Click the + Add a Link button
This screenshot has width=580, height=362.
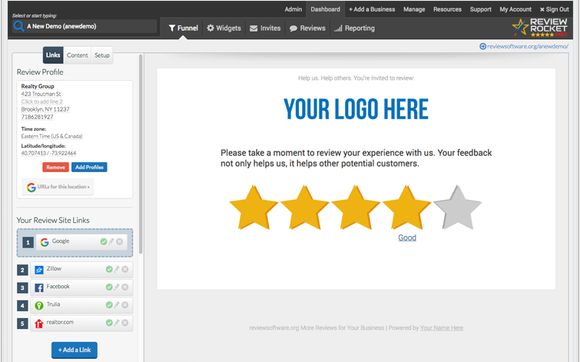click(x=74, y=350)
